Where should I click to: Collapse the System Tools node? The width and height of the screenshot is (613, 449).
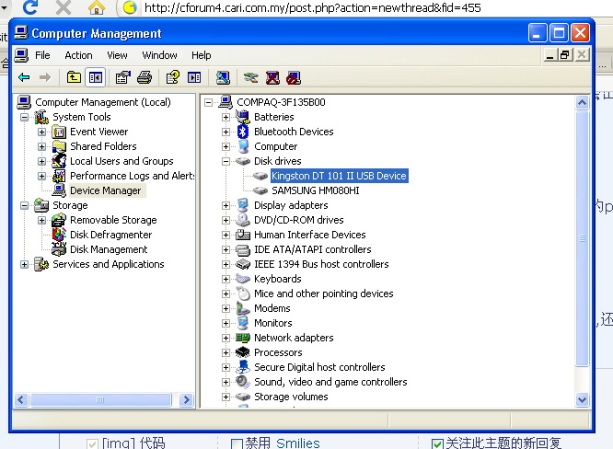pos(24,117)
